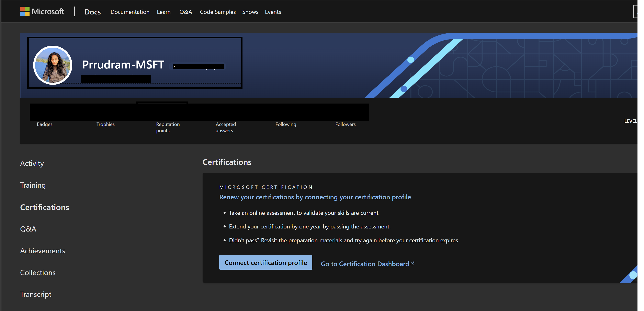View Events from the top navigation
This screenshot has height=311, width=644.
(x=273, y=12)
